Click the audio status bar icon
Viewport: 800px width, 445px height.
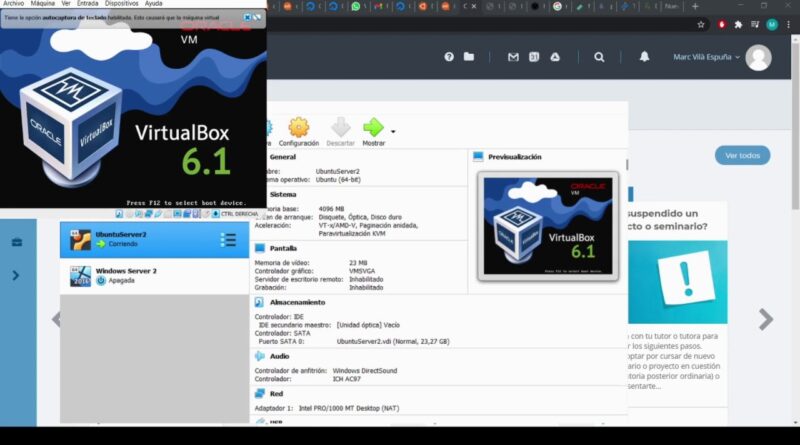tap(139, 214)
